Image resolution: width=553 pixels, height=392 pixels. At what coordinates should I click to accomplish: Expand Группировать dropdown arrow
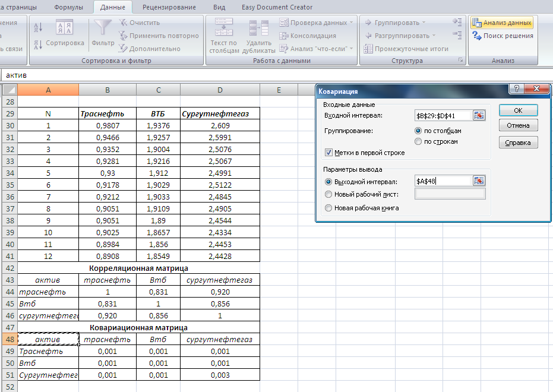(x=424, y=23)
